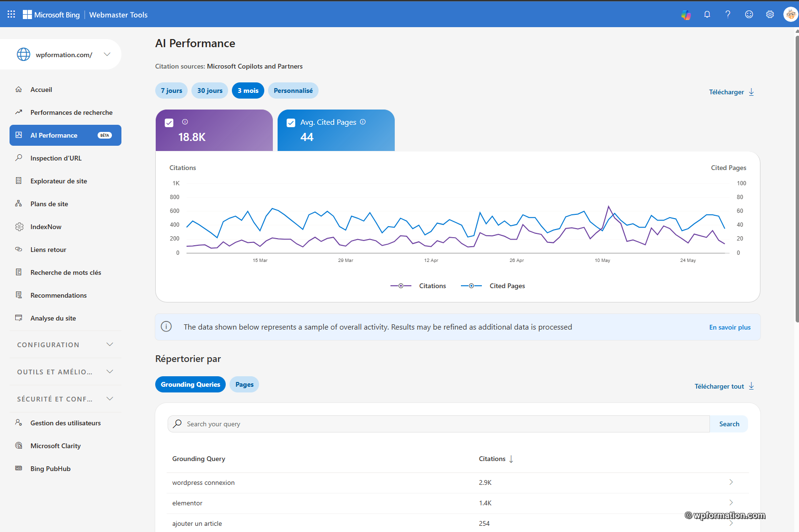Image resolution: width=799 pixels, height=532 pixels.
Task: Toggle the Citations series in chart legend
Action: [x=418, y=286]
